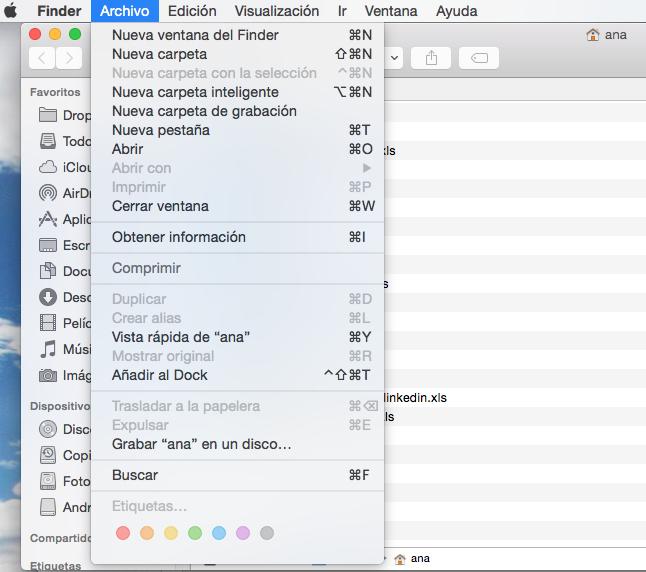Open AirDrop from the sidebar
Screen dimensions: 646x572
(x=48, y=193)
